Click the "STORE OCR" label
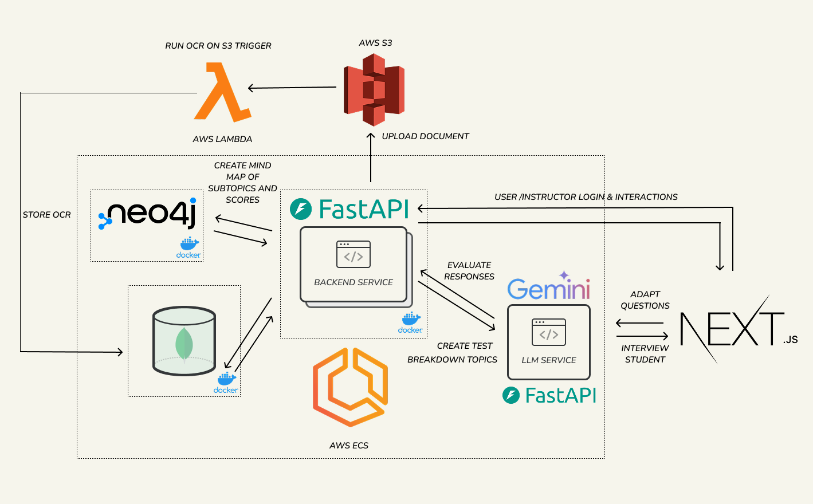813x504 pixels. [x=47, y=215]
